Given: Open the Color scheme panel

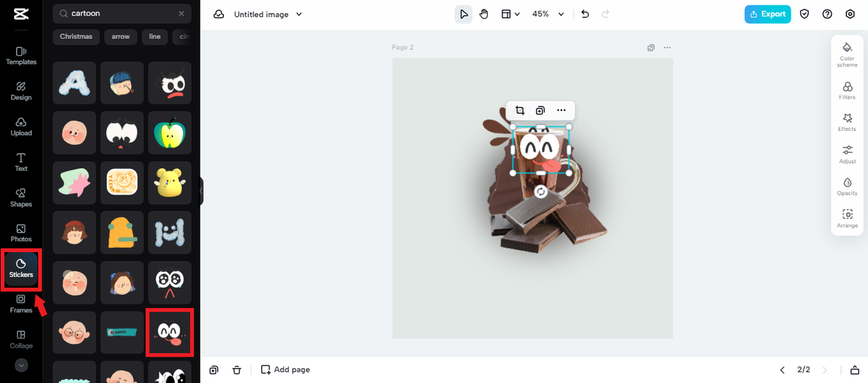Looking at the screenshot, I should tap(847, 54).
